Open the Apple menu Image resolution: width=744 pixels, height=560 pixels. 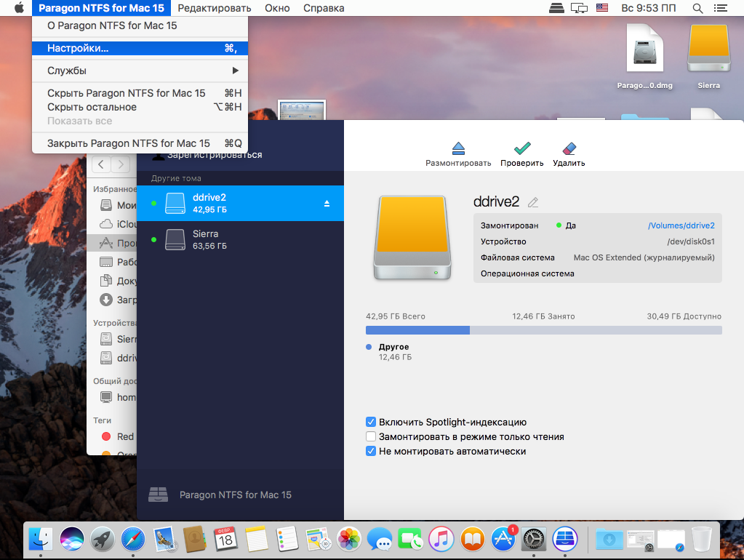click(x=19, y=8)
